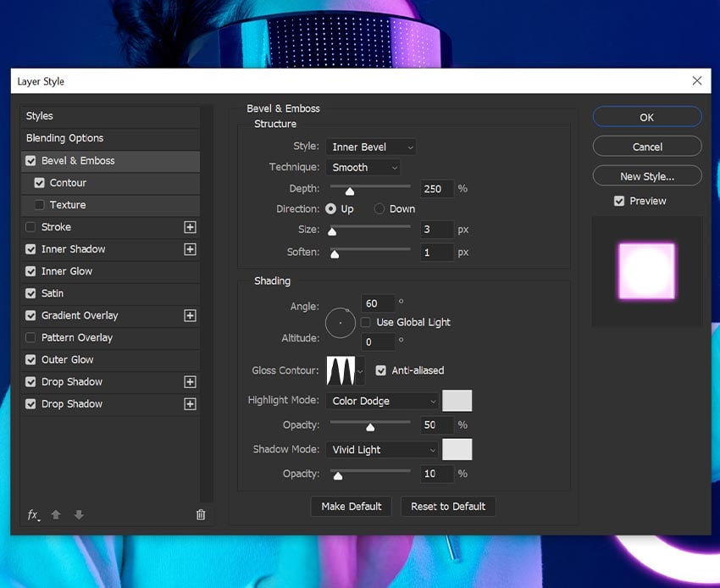
Task: Click the Shadow Opacity slider handle
Action: 338,476
